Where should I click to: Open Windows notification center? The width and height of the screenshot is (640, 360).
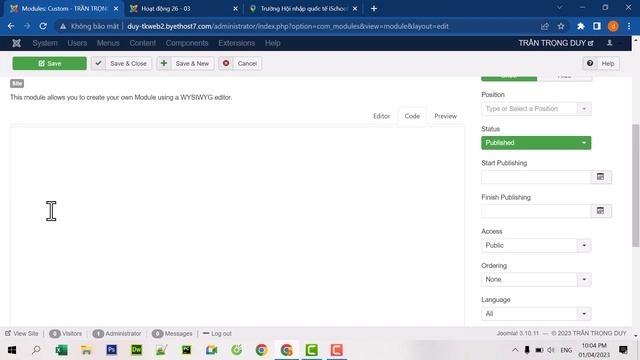[623, 350]
